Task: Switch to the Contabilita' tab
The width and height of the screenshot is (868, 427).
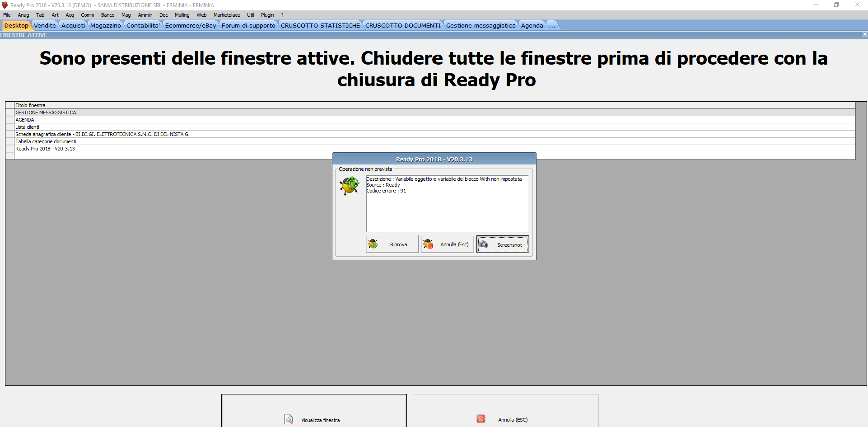Action: [143, 25]
